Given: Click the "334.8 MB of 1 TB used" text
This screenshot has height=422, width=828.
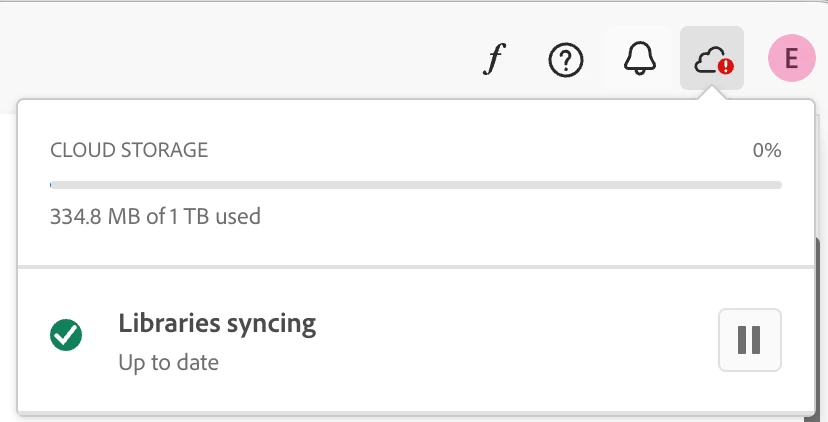Looking at the screenshot, I should point(155,215).
